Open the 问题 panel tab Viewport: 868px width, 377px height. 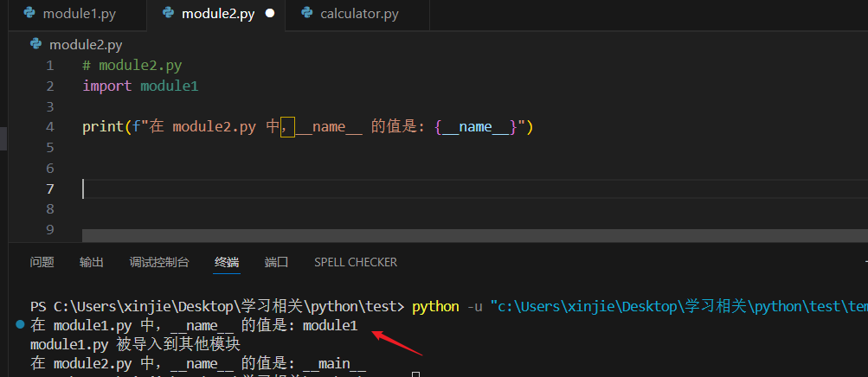point(42,262)
